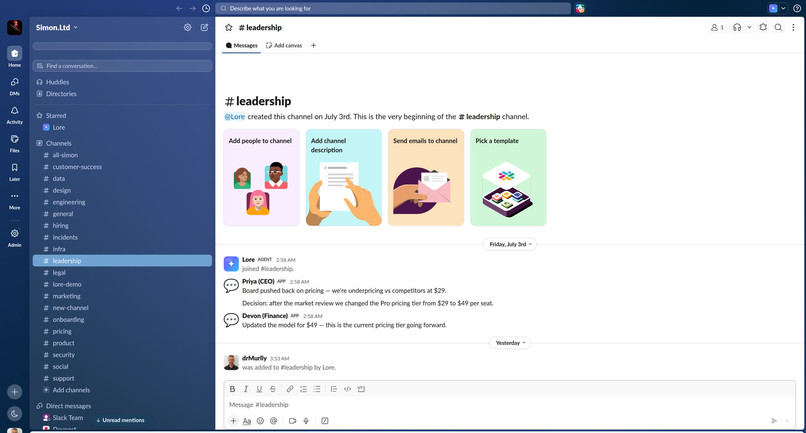This screenshot has height=433, width=806.
Task: Switch to the Messages tab
Action: click(x=242, y=45)
